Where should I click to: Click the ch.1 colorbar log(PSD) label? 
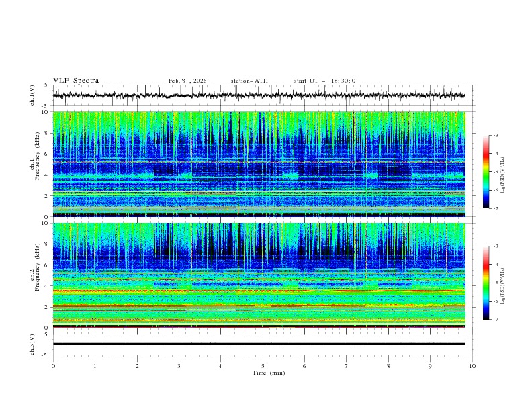502,175
